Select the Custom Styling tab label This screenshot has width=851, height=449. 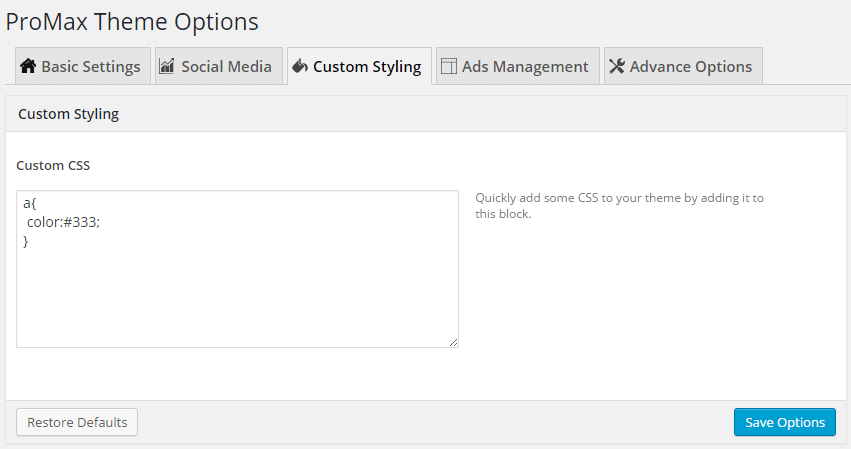coord(367,67)
